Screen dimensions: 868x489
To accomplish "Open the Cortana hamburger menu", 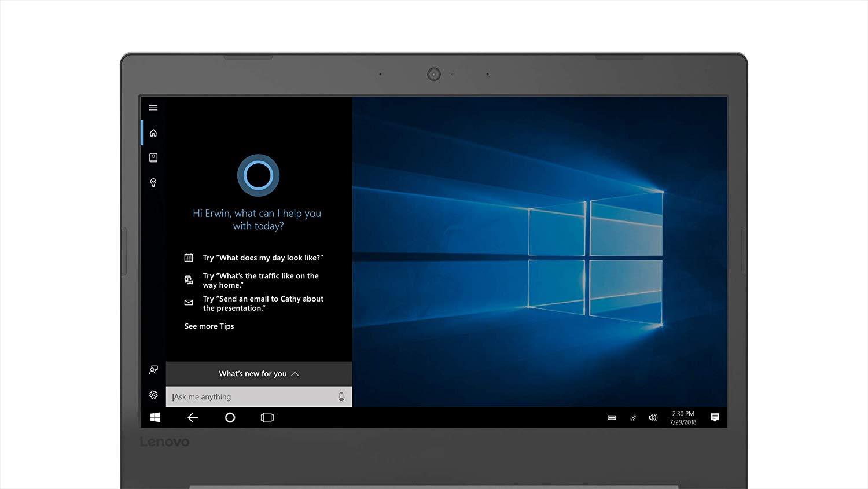I will (x=153, y=108).
